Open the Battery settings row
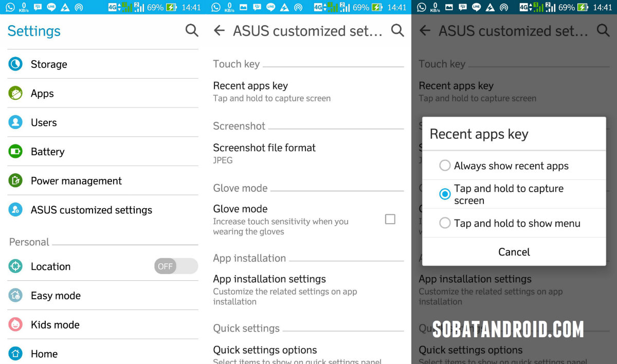 tap(103, 152)
